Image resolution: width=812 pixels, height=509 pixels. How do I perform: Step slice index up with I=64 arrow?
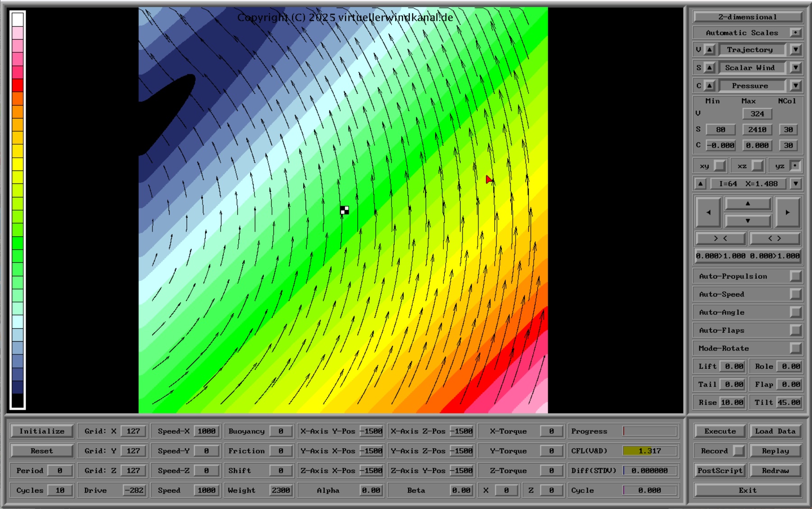click(x=700, y=184)
